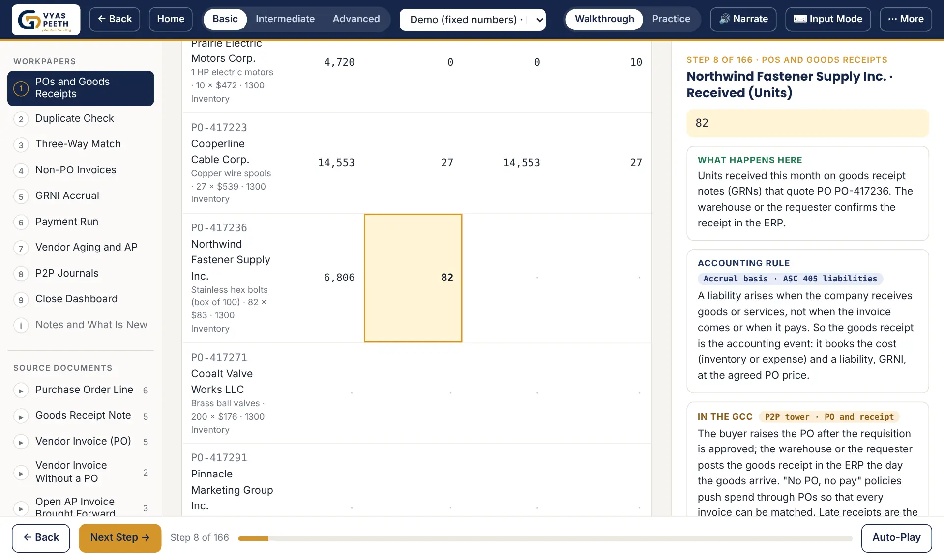Screen dimensions: 944x560
Task: Click the step progress bar
Action: tap(545, 539)
